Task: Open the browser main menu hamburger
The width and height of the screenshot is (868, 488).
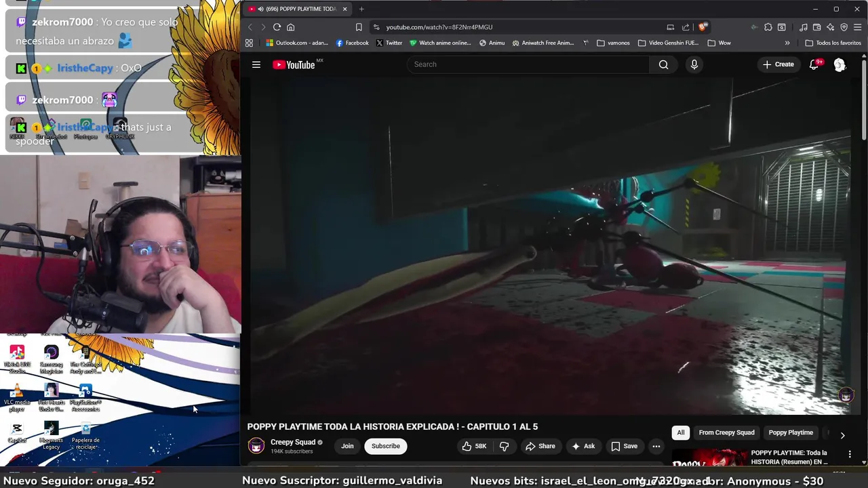Action: point(858,27)
